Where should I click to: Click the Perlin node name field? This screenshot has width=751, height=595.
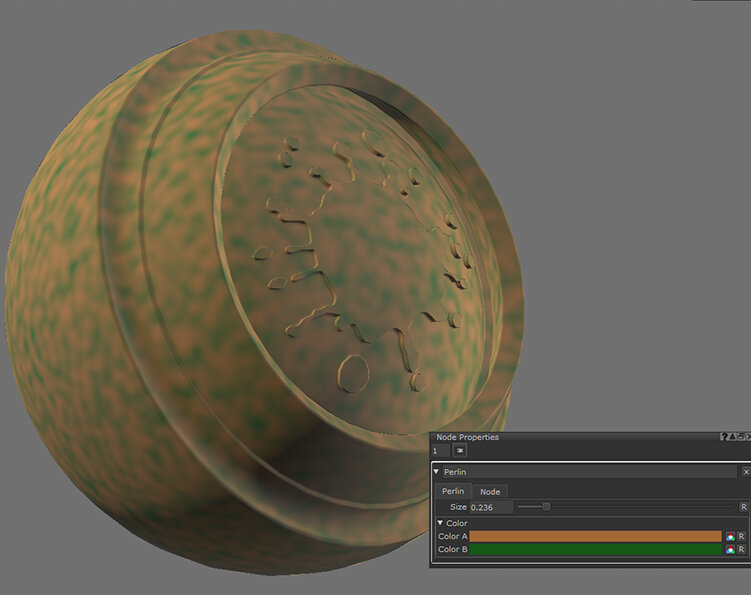click(590, 471)
